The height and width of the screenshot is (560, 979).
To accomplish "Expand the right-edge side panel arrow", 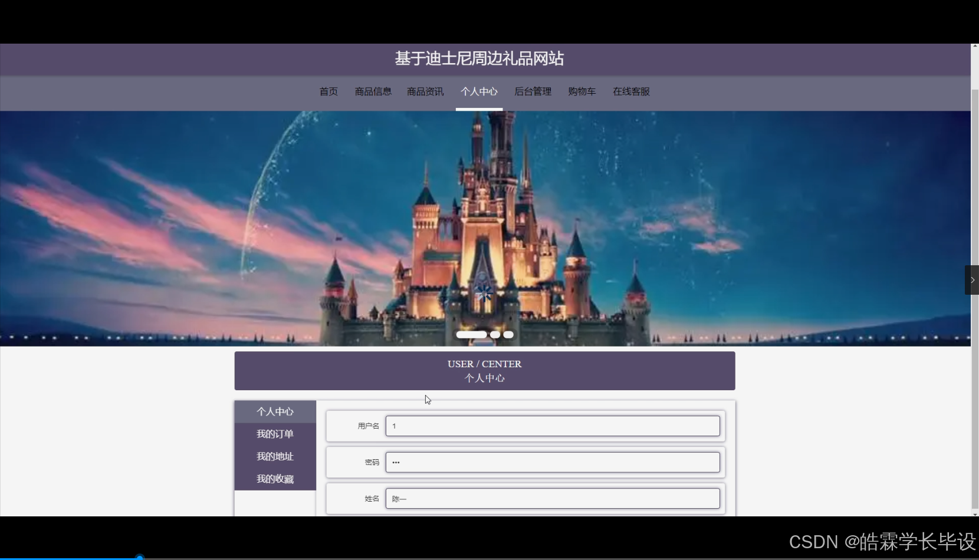I will 972,280.
